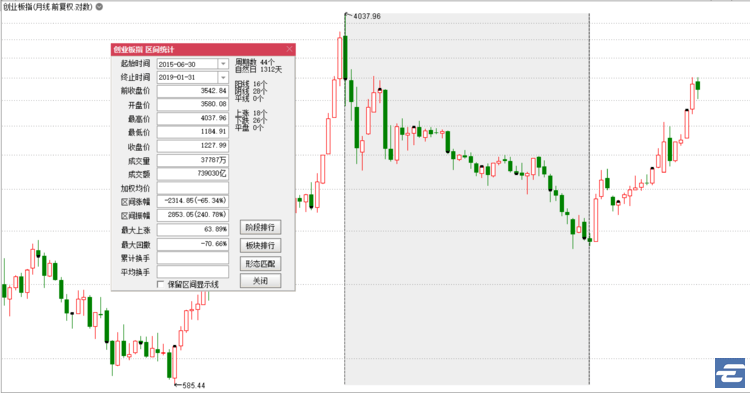Screen dimensions: 750x393
Task: Click the 收盘价 field 1227.99
Action: (193, 146)
